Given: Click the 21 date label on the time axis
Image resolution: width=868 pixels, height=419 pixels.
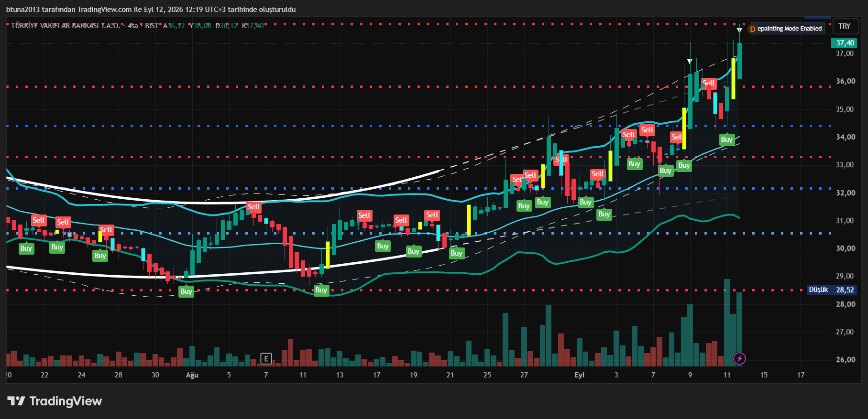Looking at the screenshot, I should point(450,375).
